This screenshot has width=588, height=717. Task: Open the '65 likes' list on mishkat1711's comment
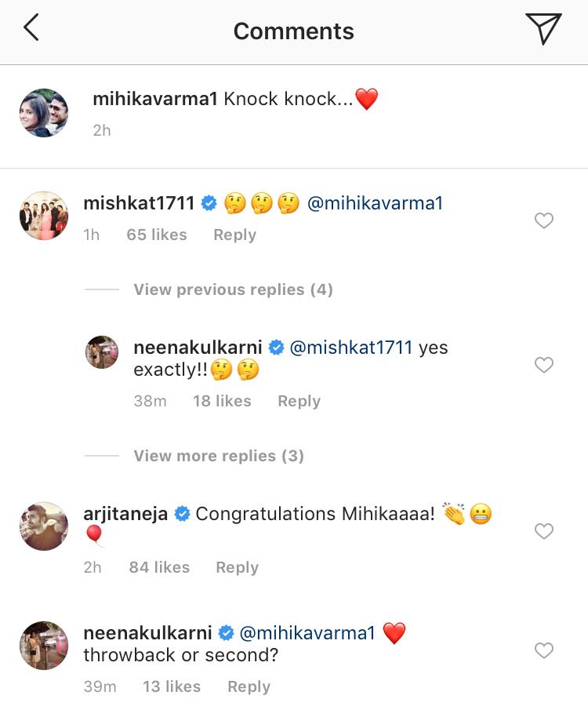[x=156, y=235]
